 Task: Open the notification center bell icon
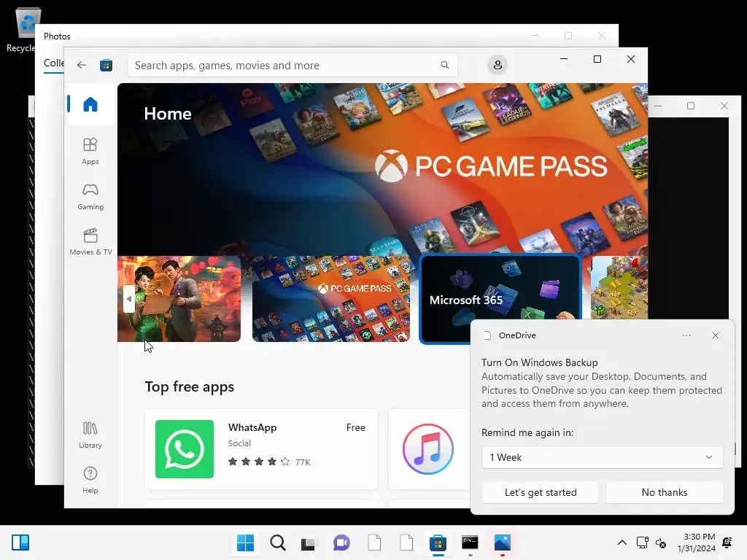[x=727, y=542]
